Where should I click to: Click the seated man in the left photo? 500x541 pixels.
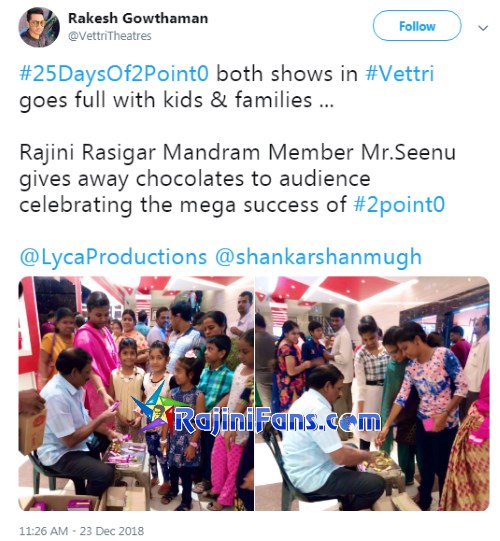coord(71,421)
